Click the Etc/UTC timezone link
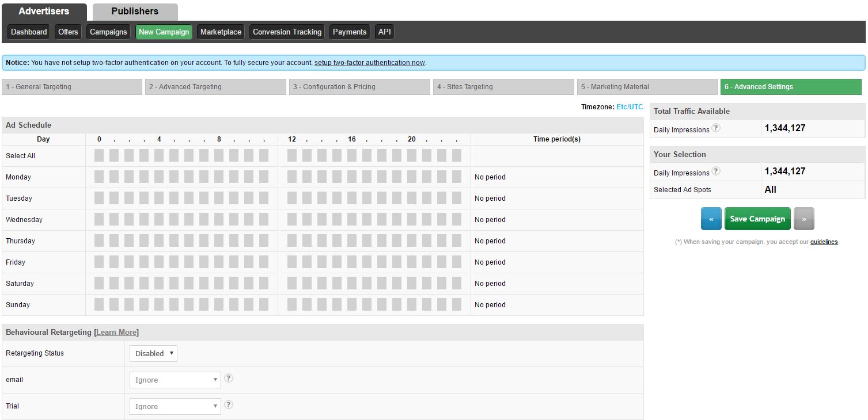Viewport: 868px width, 420px height. pos(630,107)
